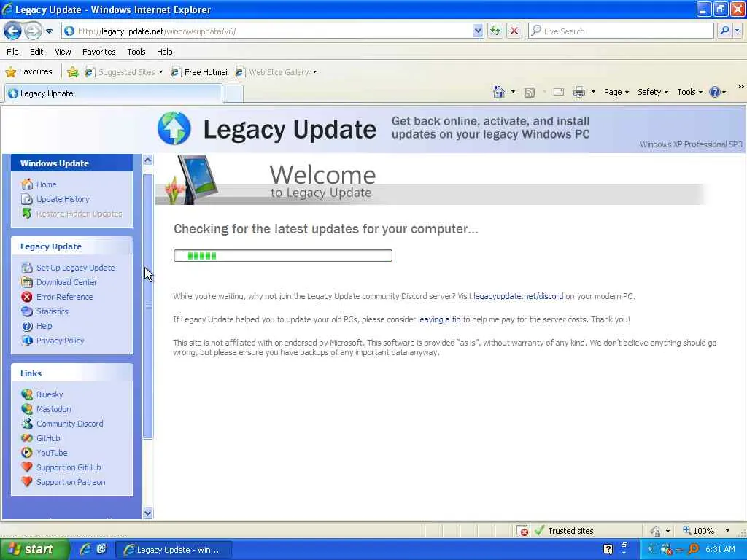Click the Favorites star button
Screen dimensions: 747x560
pos(28,72)
